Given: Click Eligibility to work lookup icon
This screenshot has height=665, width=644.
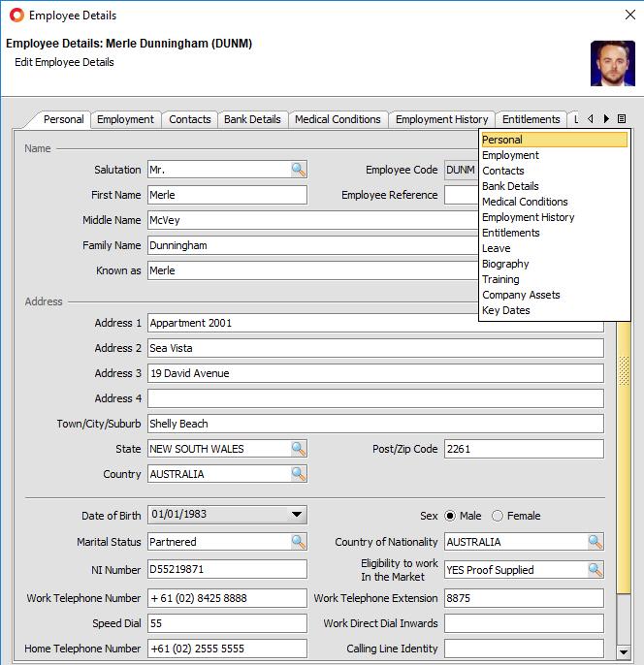Looking at the screenshot, I should [x=596, y=570].
